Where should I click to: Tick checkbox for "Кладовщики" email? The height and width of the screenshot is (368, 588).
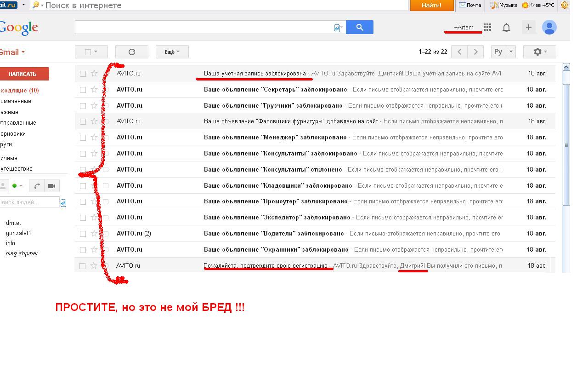click(x=83, y=186)
